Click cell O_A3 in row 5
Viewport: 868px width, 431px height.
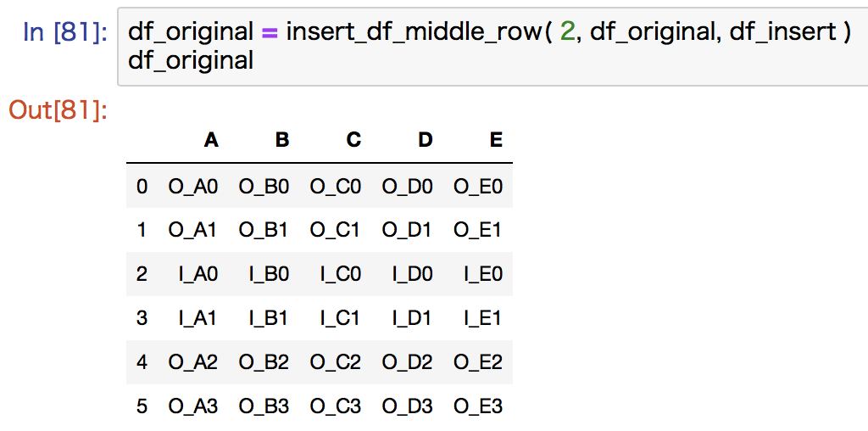(193, 406)
